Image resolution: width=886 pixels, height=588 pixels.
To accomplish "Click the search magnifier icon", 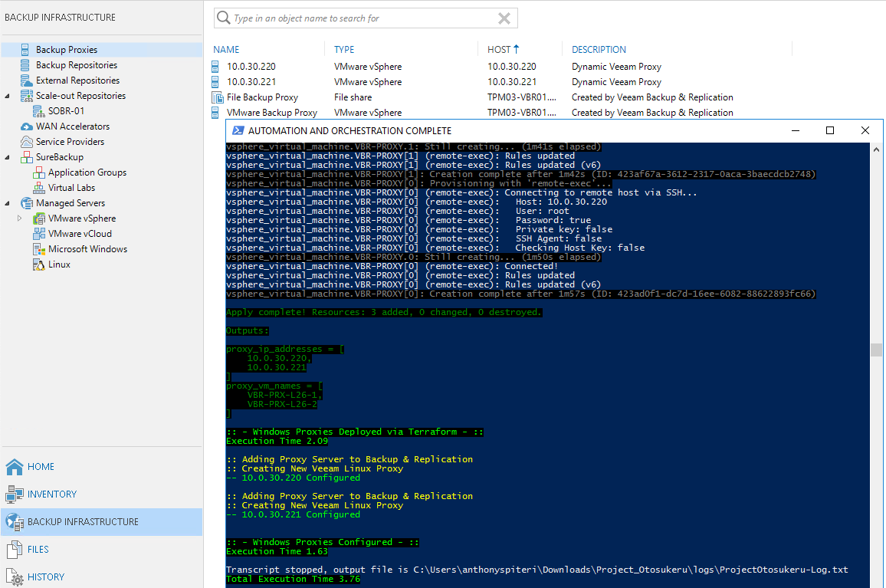I will coord(224,18).
